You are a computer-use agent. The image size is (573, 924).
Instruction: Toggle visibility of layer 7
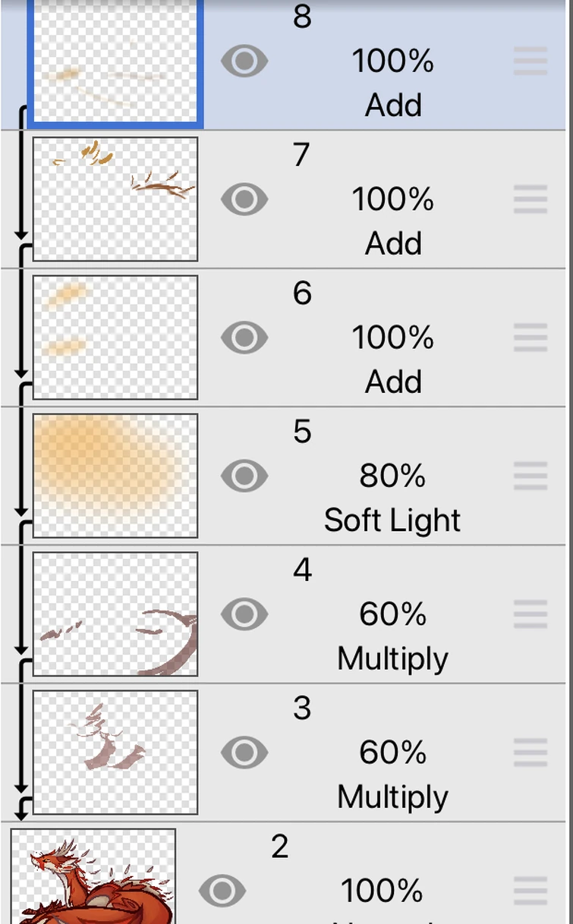[244, 200]
